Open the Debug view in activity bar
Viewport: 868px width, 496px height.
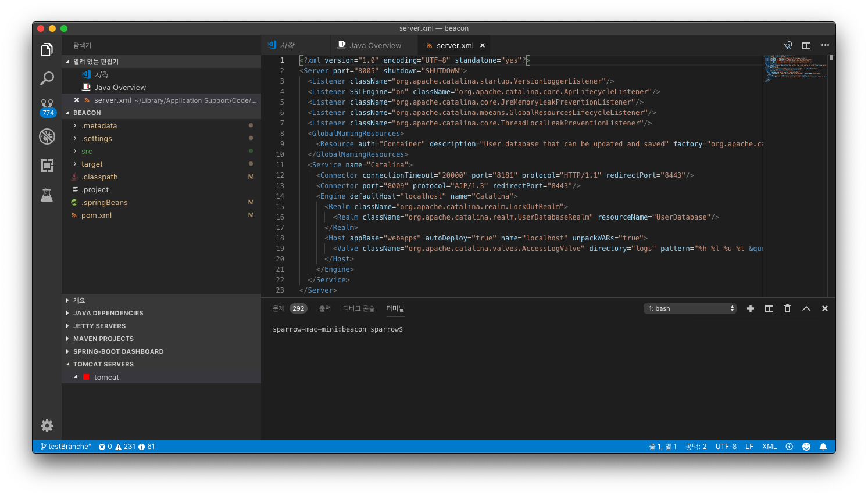(47, 136)
